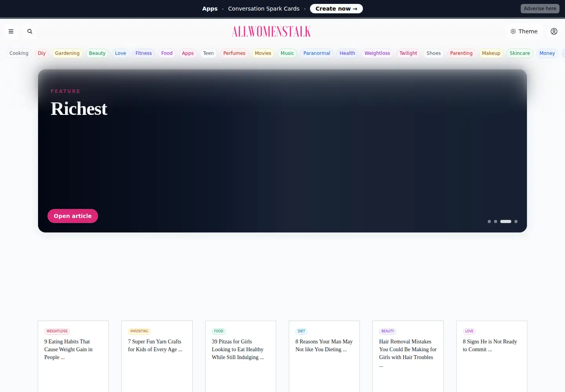
Task: Select the first carousel dot
Action: click(489, 221)
